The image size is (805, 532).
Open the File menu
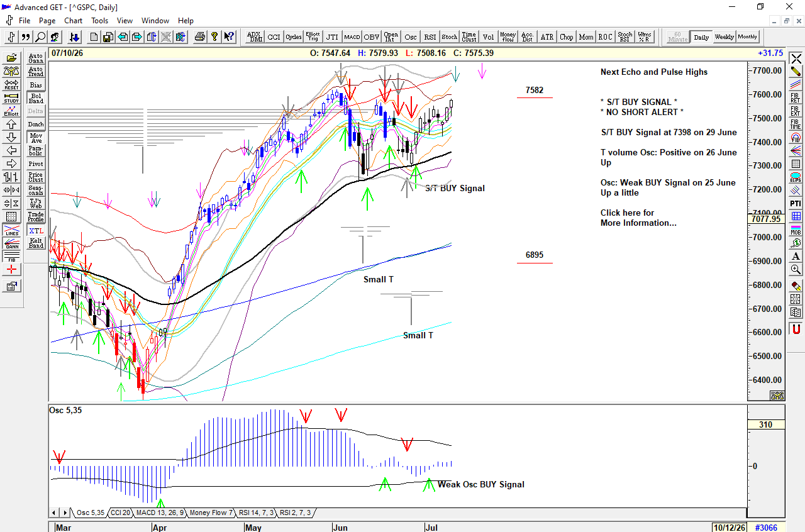[x=25, y=21]
